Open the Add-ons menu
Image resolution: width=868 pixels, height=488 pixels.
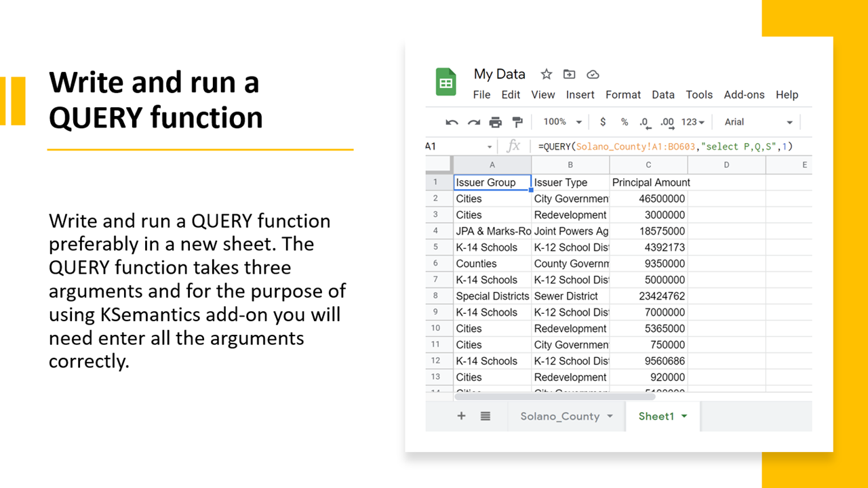(x=744, y=95)
